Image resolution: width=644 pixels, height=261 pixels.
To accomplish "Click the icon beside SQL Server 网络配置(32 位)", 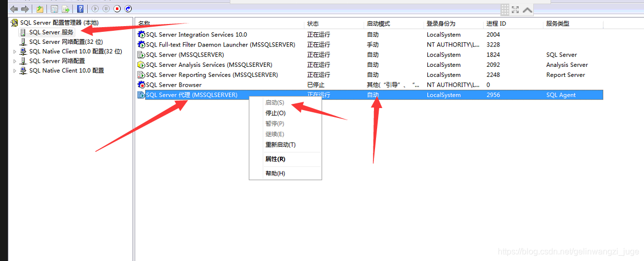I will [23, 42].
